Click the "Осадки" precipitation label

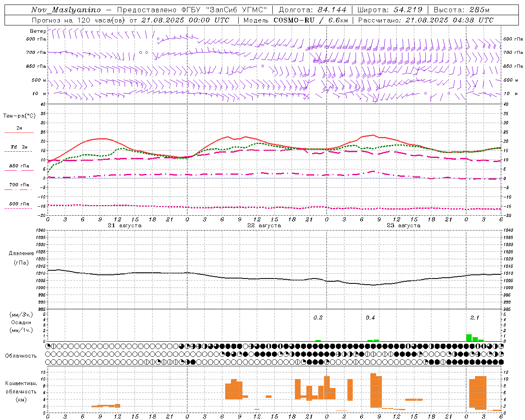coord(21,322)
